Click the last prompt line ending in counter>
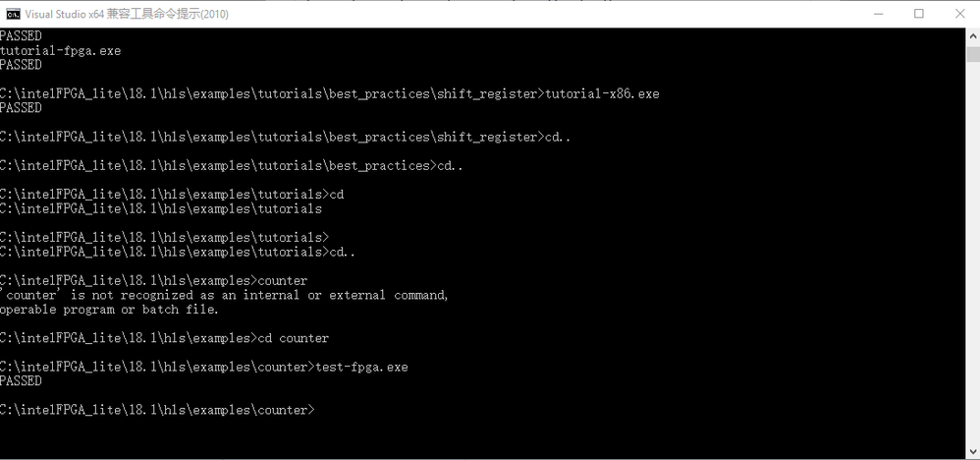 157,409
